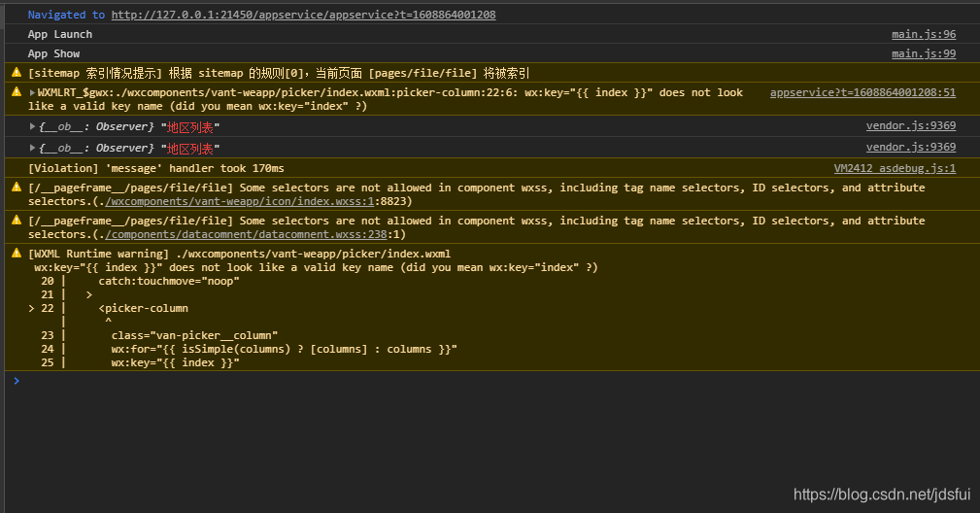Click the sitemap 索引情况提示 message text
Viewport: 980px width, 513px height.
(279, 73)
